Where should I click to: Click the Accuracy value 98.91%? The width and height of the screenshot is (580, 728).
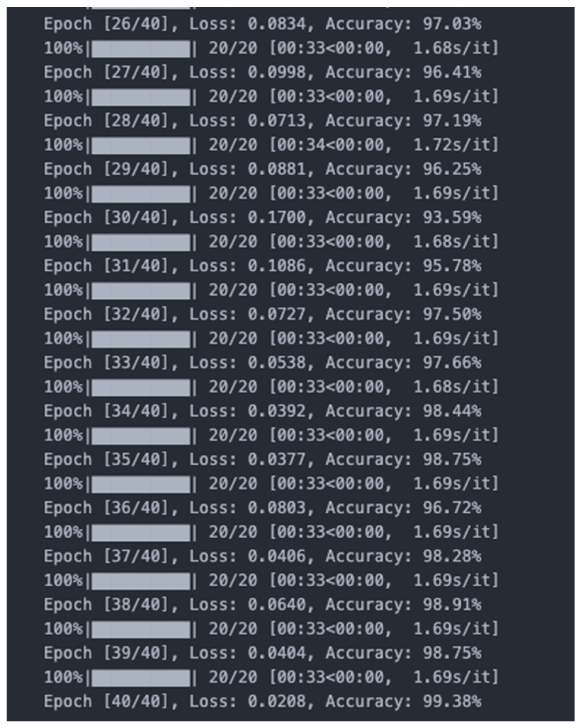click(x=452, y=604)
